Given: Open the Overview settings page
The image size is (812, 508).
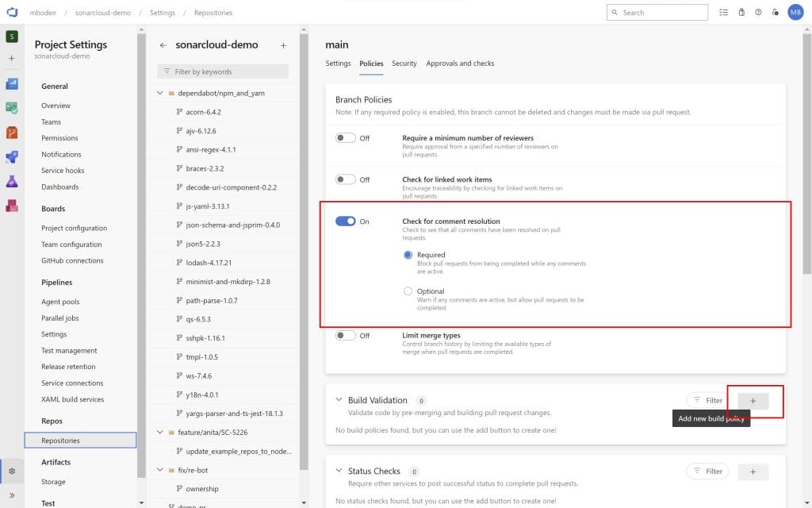Looking at the screenshot, I should [56, 106].
